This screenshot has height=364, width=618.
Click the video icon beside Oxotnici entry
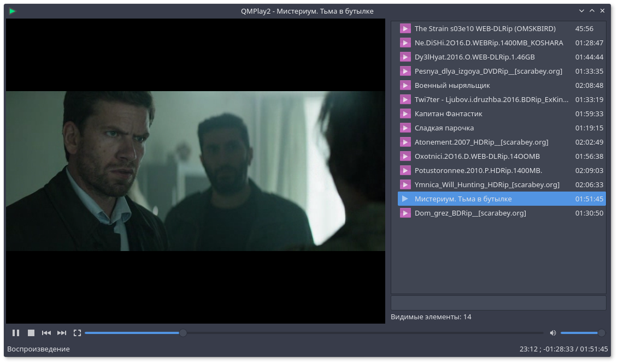coord(405,156)
